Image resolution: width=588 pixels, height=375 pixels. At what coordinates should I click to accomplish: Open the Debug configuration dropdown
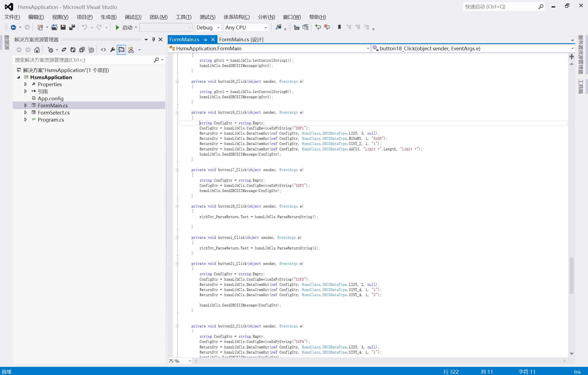click(x=208, y=27)
